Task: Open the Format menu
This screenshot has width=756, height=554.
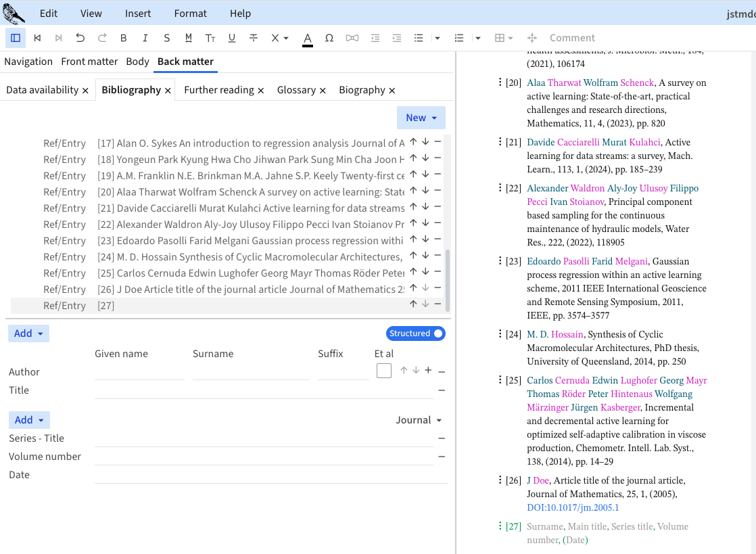Action: [x=190, y=14]
